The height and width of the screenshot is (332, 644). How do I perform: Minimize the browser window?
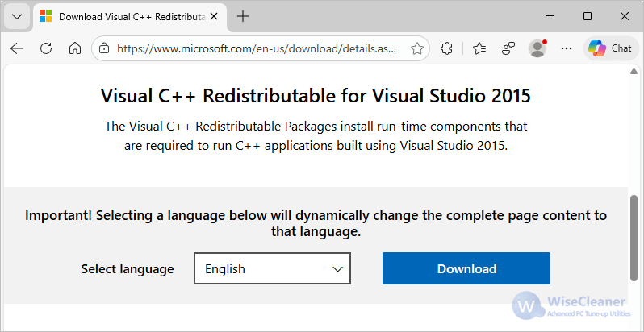click(x=550, y=16)
